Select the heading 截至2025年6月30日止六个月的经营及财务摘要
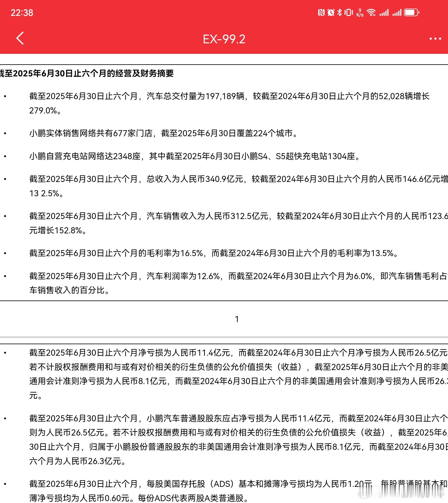The width and height of the screenshot is (448, 503). point(87,73)
